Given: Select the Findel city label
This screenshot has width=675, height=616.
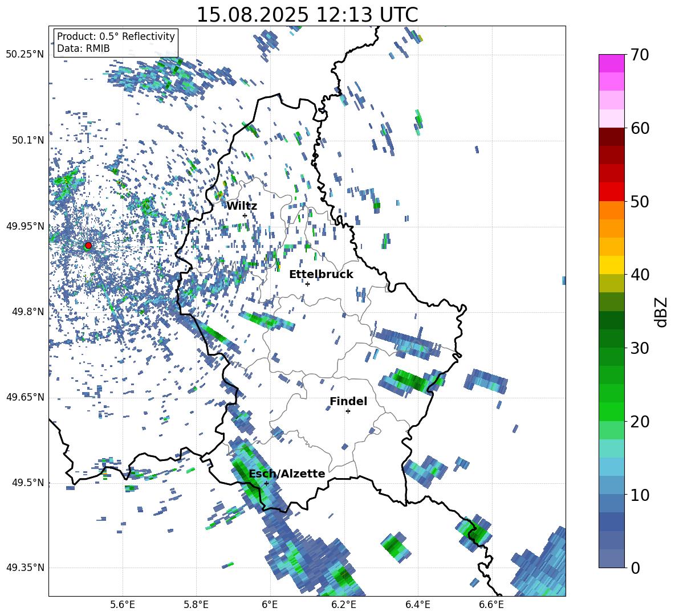Looking at the screenshot, I should [x=348, y=401].
